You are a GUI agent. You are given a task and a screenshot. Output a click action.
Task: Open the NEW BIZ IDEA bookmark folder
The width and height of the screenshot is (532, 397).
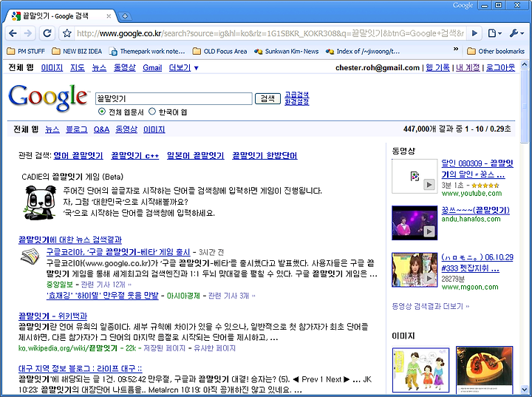coord(77,51)
